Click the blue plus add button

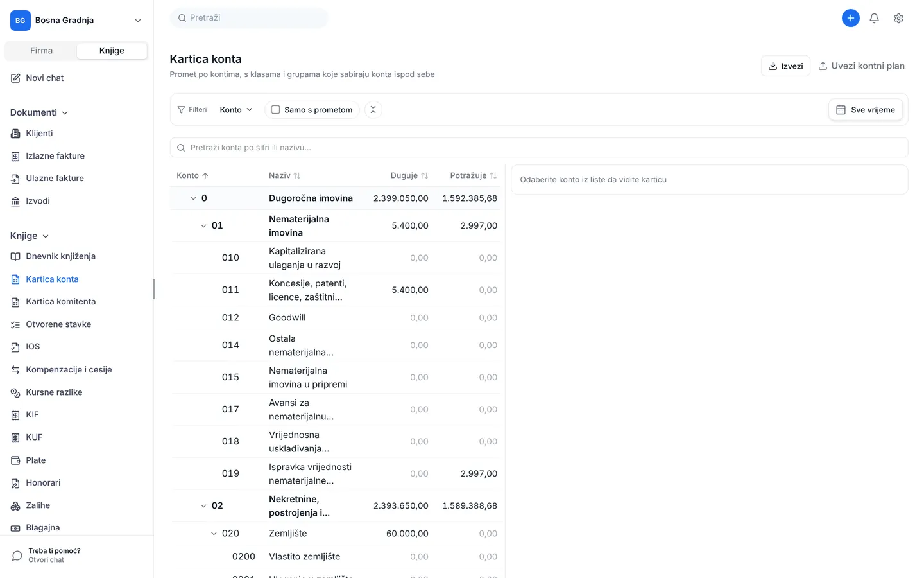[850, 18]
